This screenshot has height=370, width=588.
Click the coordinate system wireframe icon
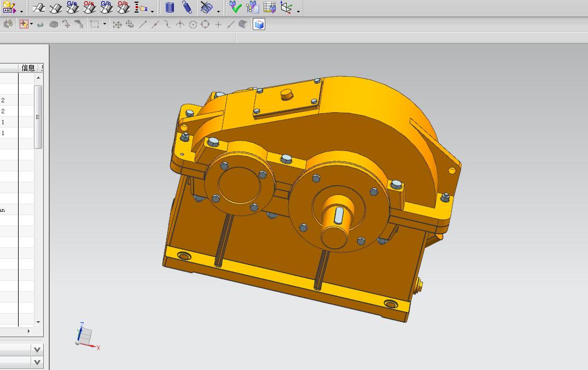pyautogui.click(x=287, y=8)
